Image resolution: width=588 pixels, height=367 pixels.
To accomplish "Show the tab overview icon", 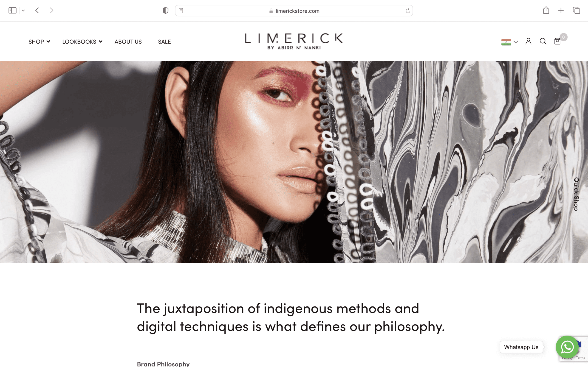I will pyautogui.click(x=576, y=11).
